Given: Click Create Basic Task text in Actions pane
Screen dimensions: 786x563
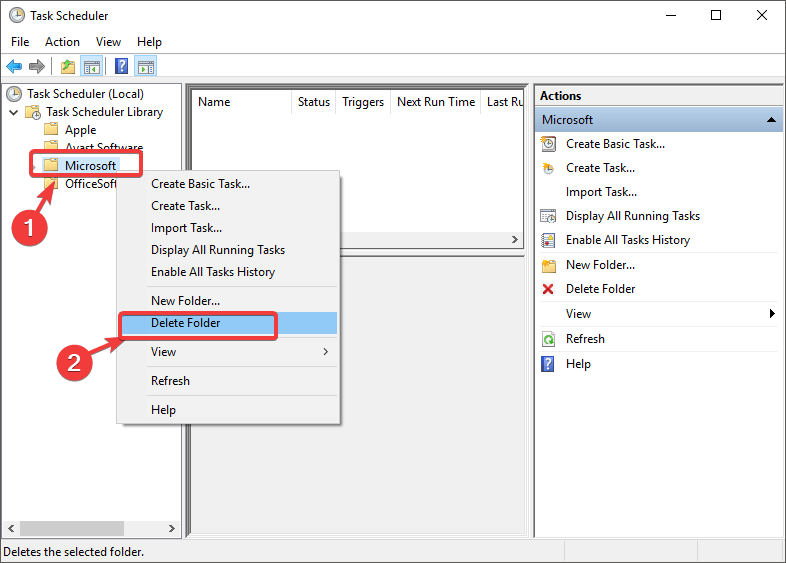Looking at the screenshot, I should click(x=616, y=144).
